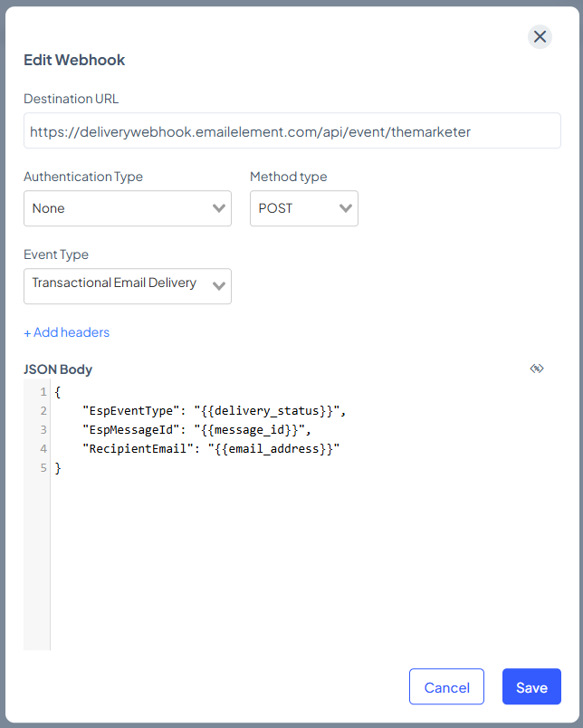This screenshot has height=728, width=583.
Task: Click the {{delivery_status}} placeholder value
Action: click(x=270, y=411)
